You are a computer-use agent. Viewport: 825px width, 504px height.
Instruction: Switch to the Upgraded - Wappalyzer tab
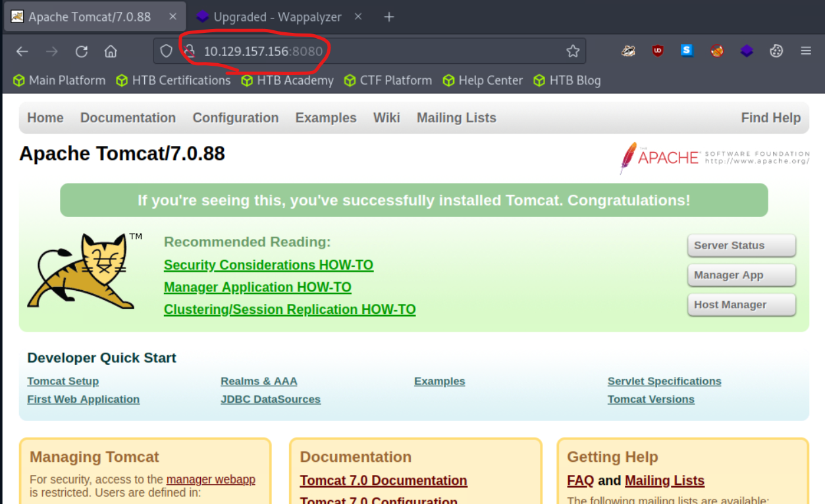click(x=280, y=17)
